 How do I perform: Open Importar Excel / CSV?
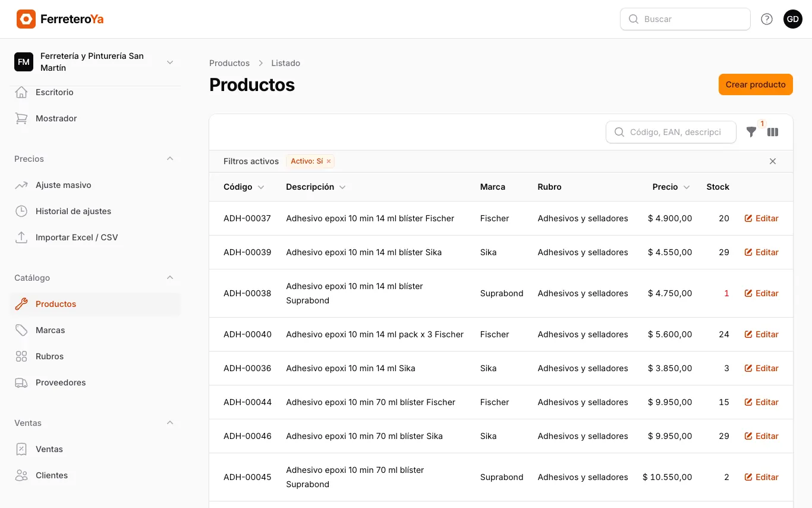pos(95,237)
